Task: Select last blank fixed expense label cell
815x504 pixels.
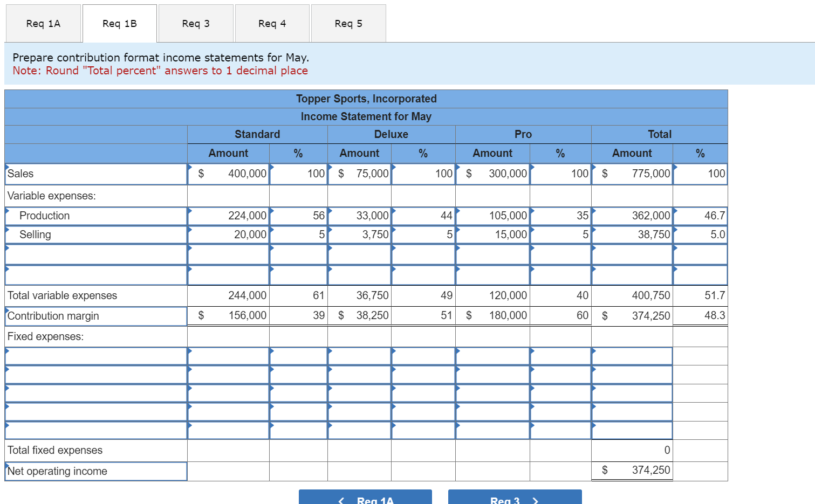Action: 96,430
